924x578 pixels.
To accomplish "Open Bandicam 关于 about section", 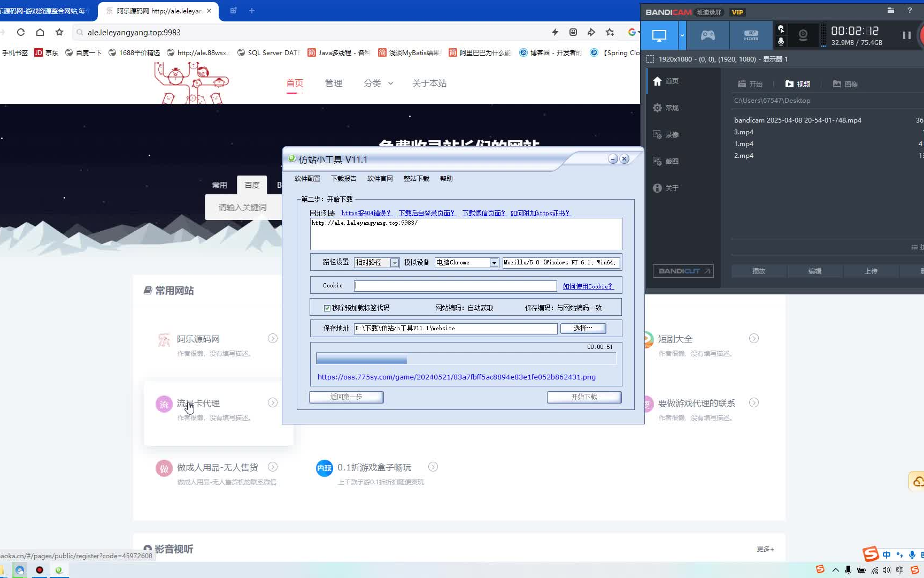I will click(666, 188).
